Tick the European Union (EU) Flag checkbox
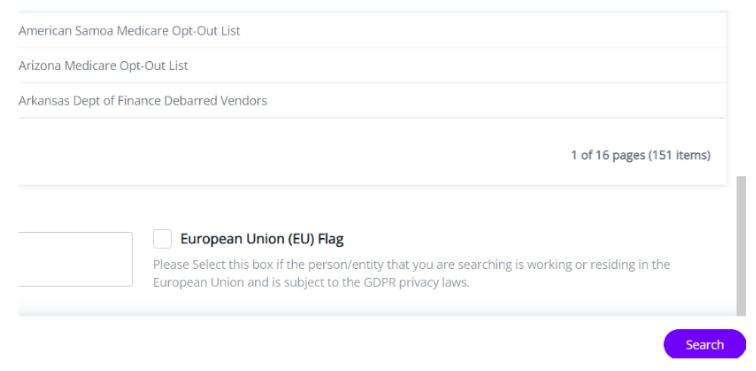The image size is (756, 371). 162,239
